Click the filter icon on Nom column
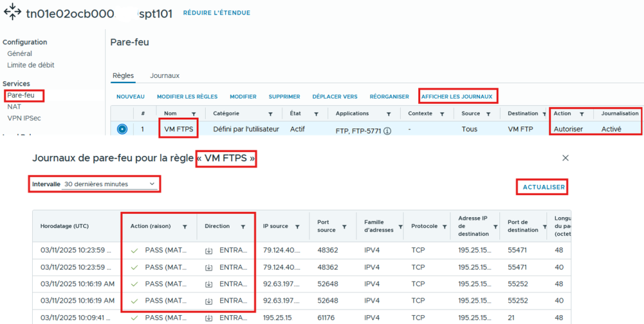644x324 pixels. (x=194, y=114)
